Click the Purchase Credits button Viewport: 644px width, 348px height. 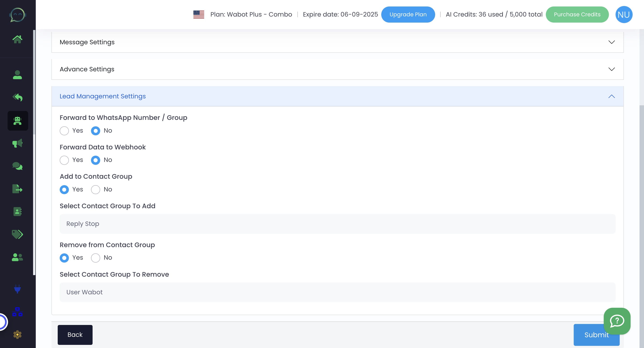[577, 14]
